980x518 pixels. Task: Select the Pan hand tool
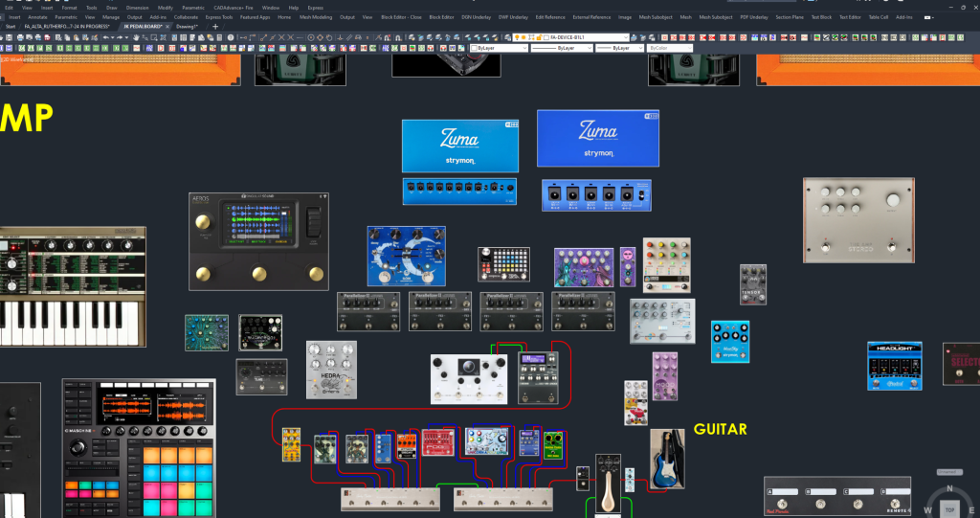click(x=137, y=37)
